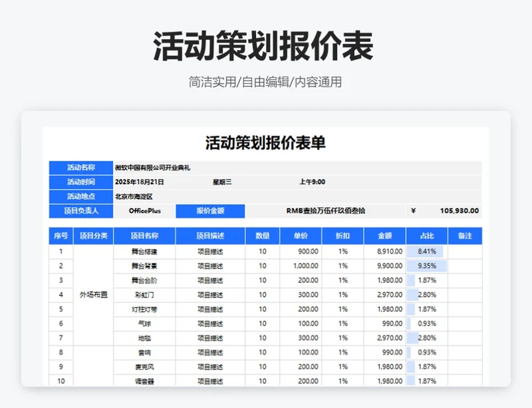Click the total 105,930.00
Screen dimensions: 532x408
coord(460,211)
